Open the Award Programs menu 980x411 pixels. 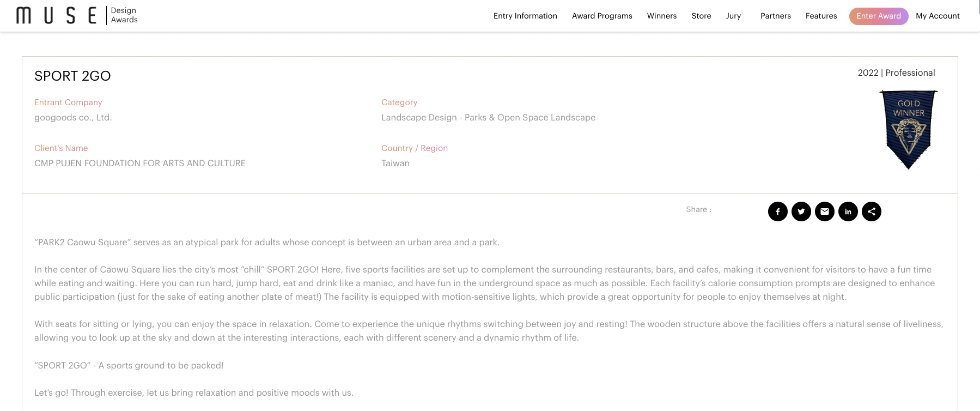click(602, 16)
